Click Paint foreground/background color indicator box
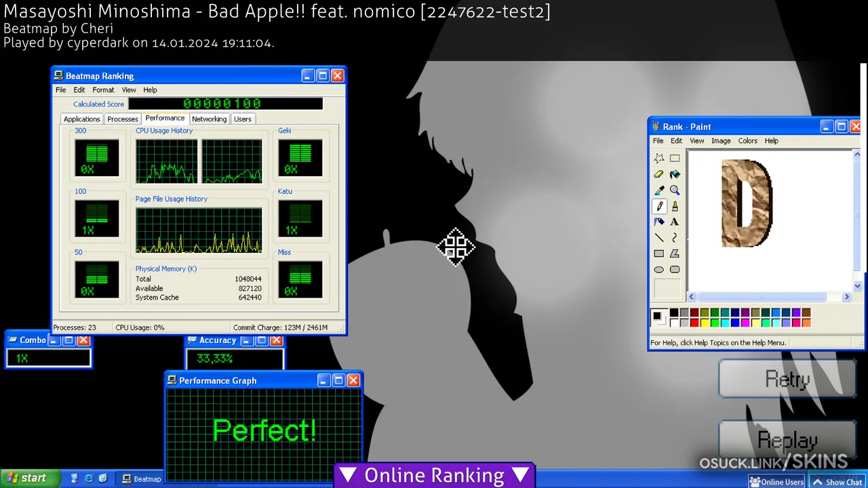This screenshot has width=868, height=488. point(659,318)
